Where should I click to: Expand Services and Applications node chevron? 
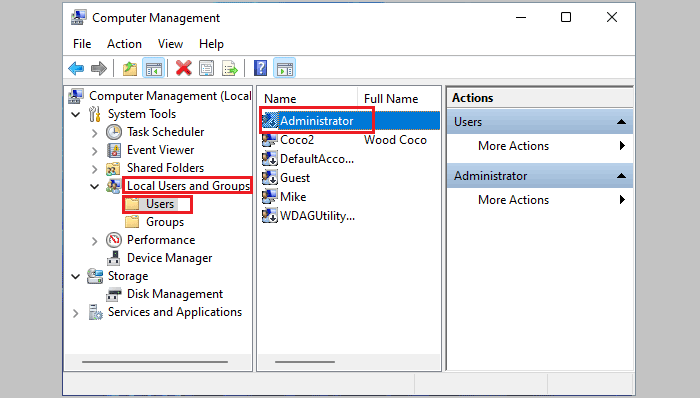pyautogui.click(x=75, y=313)
